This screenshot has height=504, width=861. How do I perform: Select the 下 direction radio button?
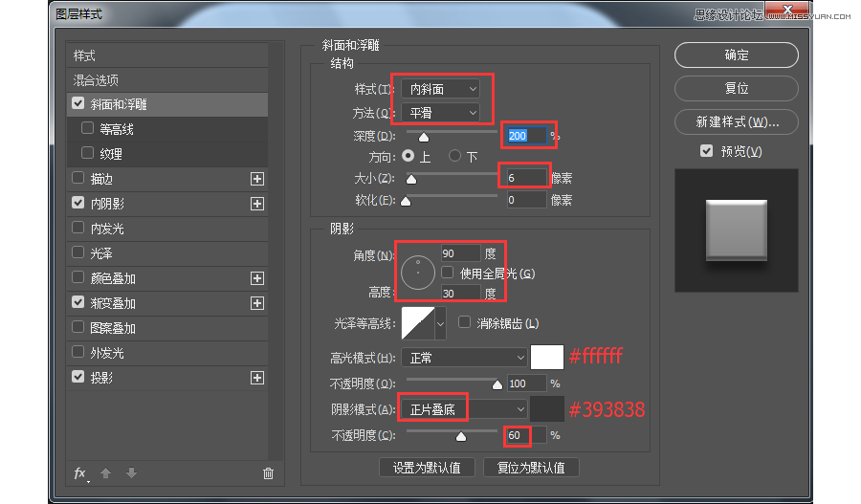454,156
